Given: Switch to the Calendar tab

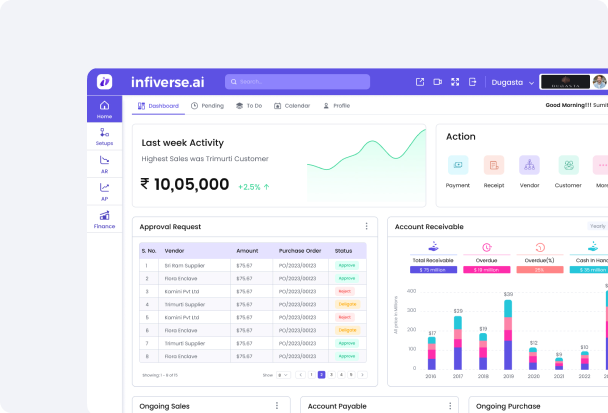Looking at the screenshot, I should coord(292,105).
